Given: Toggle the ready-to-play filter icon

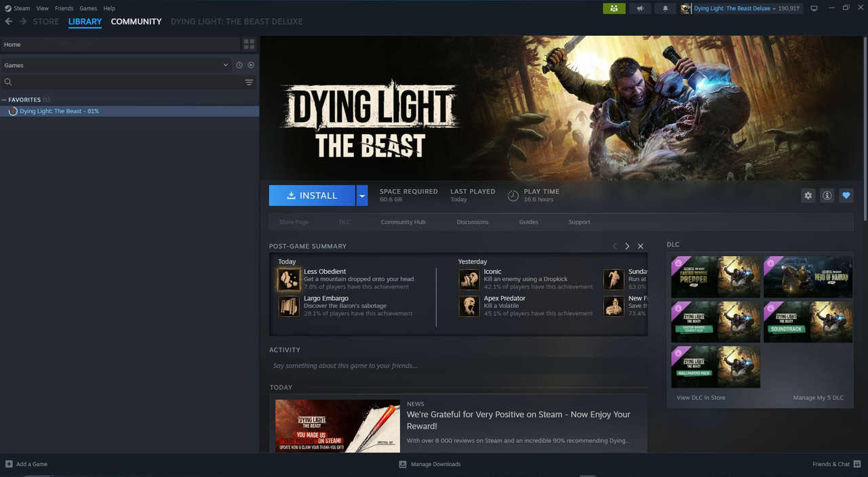Looking at the screenshot, I should click(x=251, y=65).
